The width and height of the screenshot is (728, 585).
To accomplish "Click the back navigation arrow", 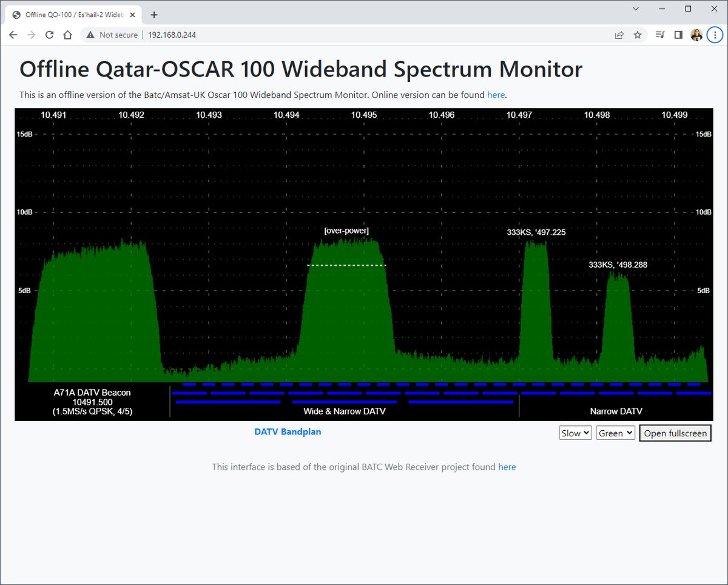I will pos(13,35).
